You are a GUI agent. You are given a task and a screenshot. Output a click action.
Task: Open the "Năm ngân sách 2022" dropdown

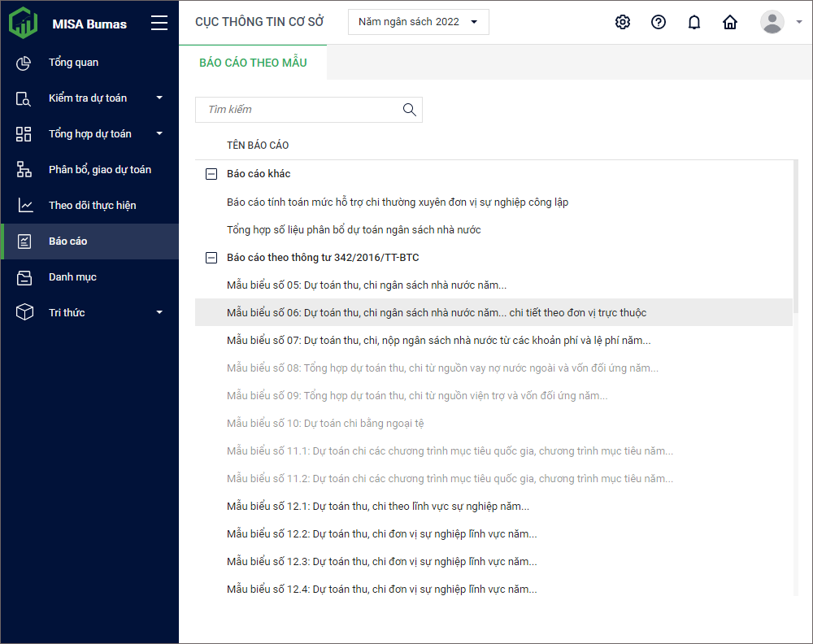(418, 22)
